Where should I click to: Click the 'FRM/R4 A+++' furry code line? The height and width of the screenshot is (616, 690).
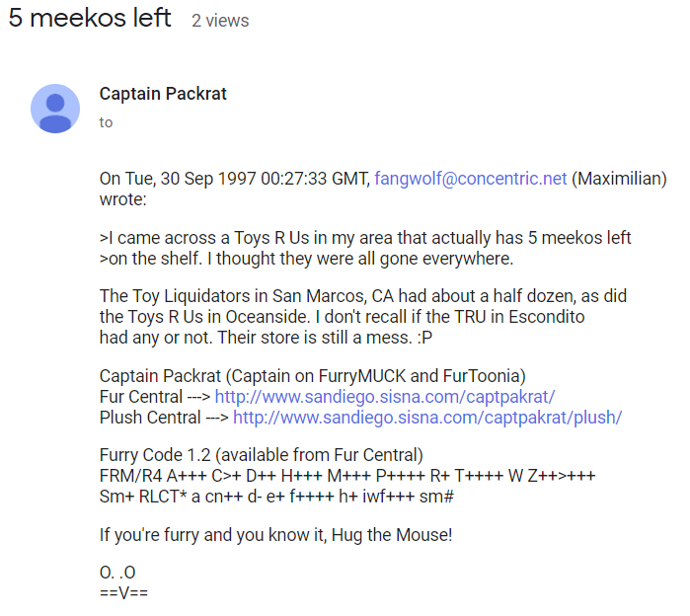(347, 476)
